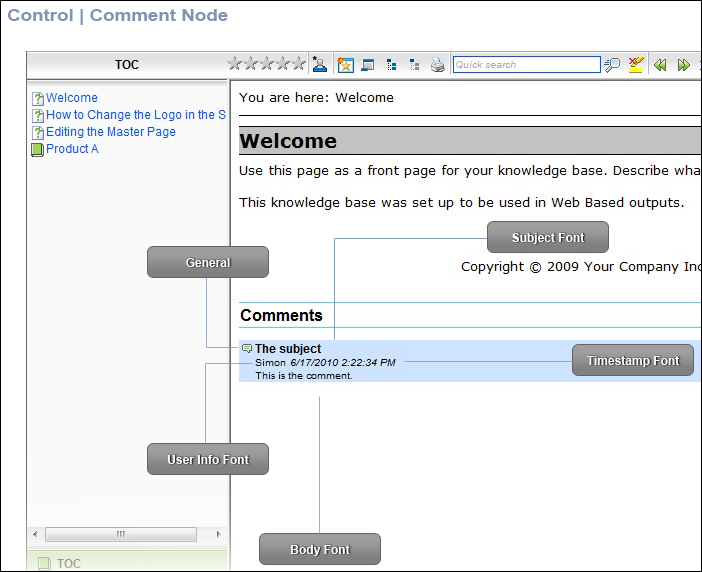Image resolution: width=702 pixels, height=572 pixels.
Task: Run quick search magnifier icon
Action: click(x=612, y=65)
